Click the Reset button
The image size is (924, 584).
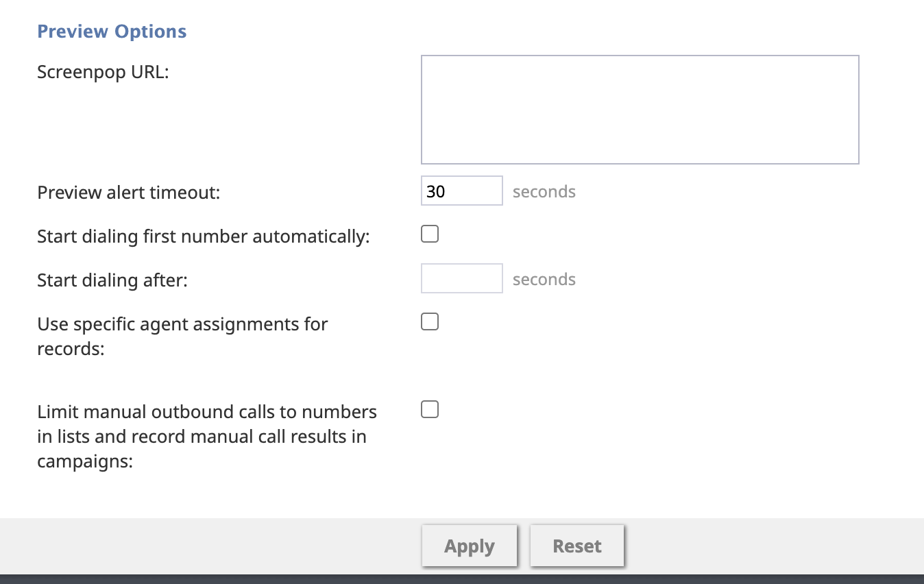tap(577, 546)
